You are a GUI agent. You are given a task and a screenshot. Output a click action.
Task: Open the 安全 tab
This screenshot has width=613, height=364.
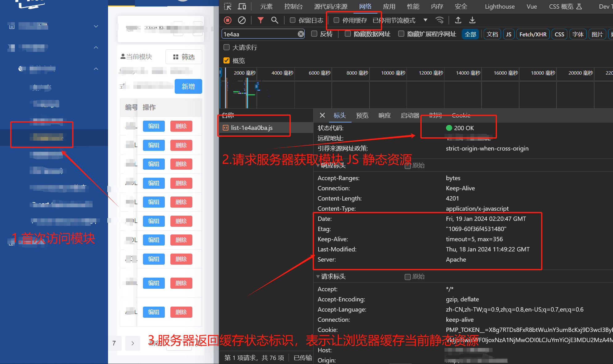coord(461,6)
